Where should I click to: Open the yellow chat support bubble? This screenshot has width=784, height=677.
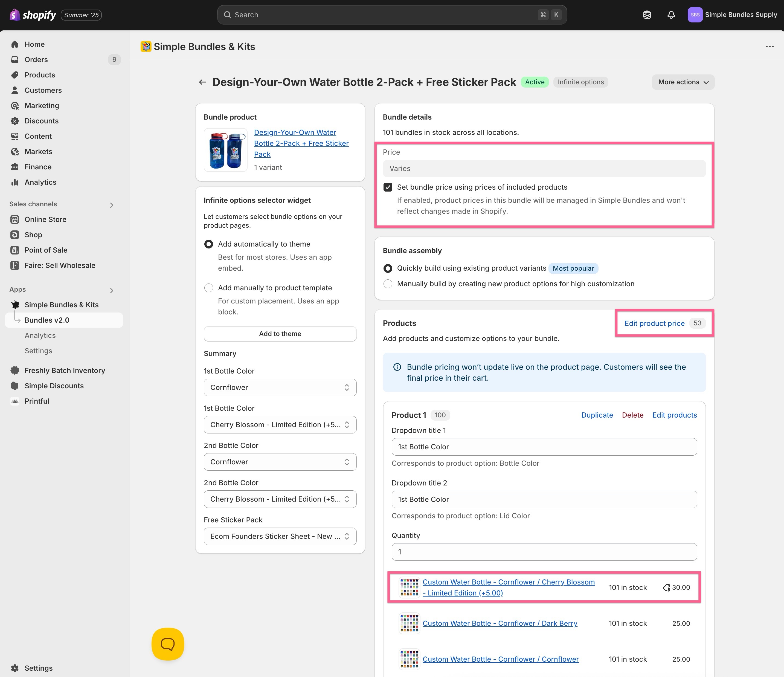click(x=168, y=644)
